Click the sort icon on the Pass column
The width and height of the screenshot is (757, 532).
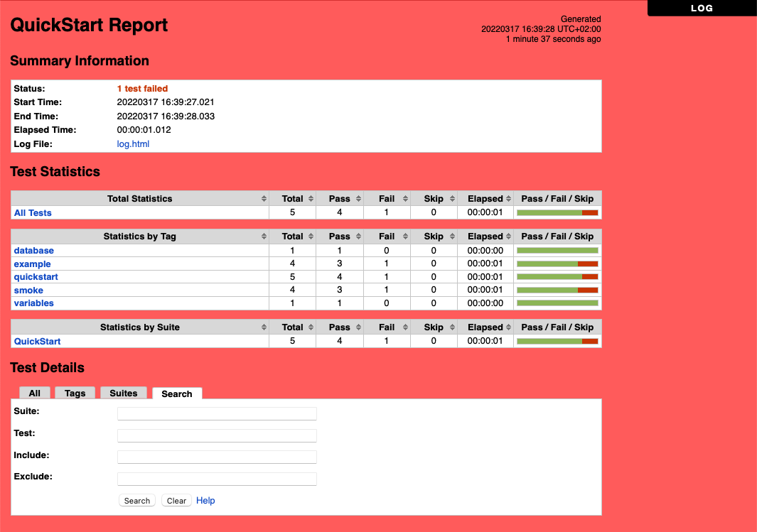point(358,198)
